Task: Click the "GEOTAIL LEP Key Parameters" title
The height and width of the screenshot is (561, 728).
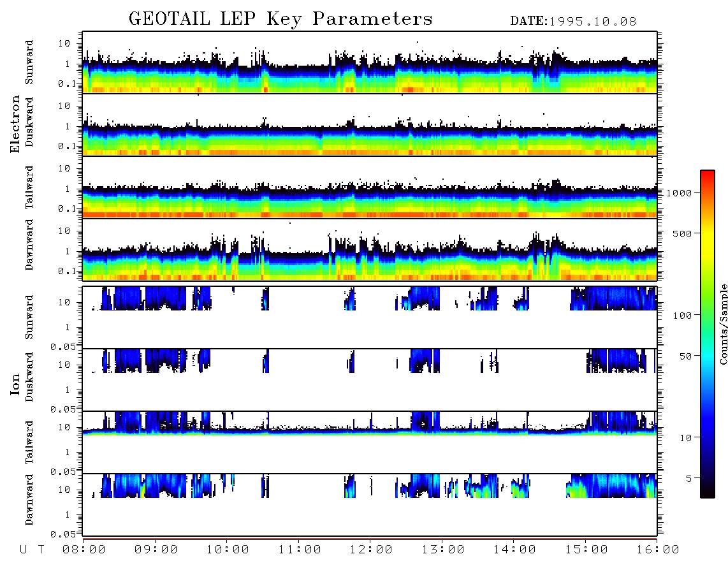Action: coord(280,19)
